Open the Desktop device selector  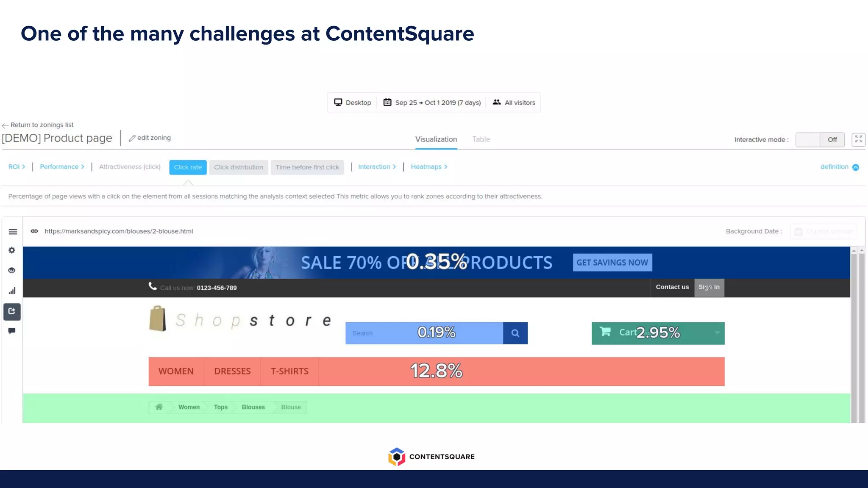(x=353, y=103)
